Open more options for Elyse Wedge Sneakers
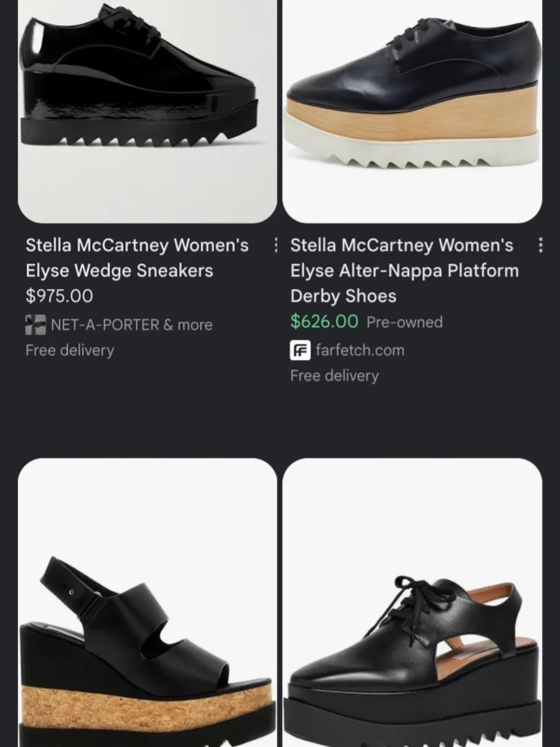The image size is (560, 747). (x=276, y=245)
